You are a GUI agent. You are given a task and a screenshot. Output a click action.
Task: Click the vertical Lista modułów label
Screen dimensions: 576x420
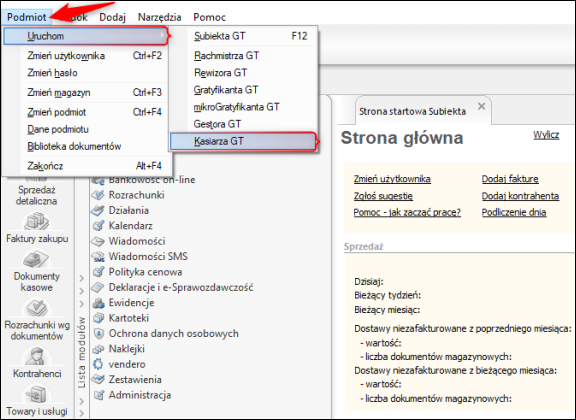(82, 352)
